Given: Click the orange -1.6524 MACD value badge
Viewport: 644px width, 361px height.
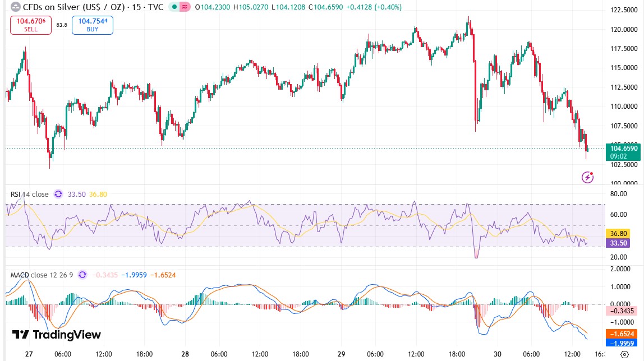Looking at the screenshot, I should click(622, 333).
